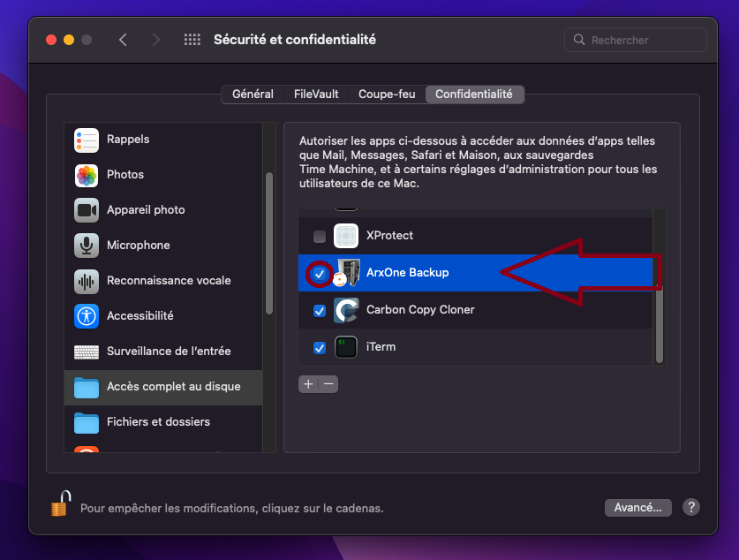Open the help with the question mark button
The height and width of the screenshot is (560, 739).
(x=691, y=507)
